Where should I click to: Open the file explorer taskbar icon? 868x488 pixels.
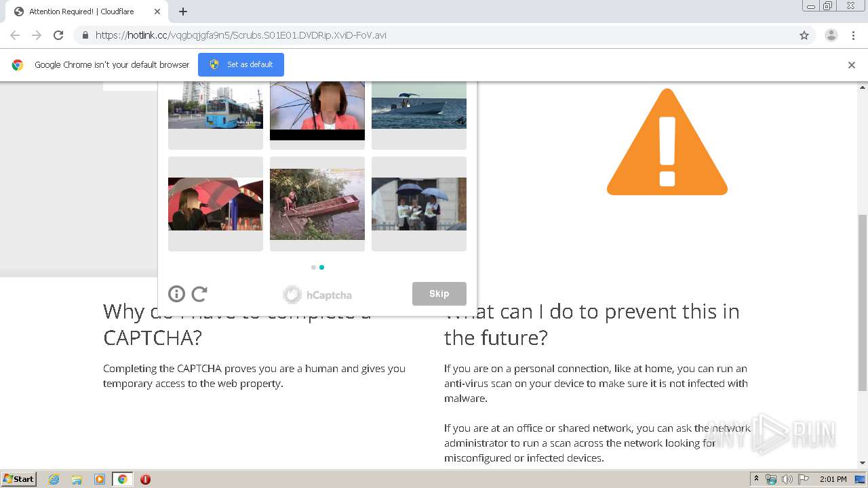click(x=77, y=479)
